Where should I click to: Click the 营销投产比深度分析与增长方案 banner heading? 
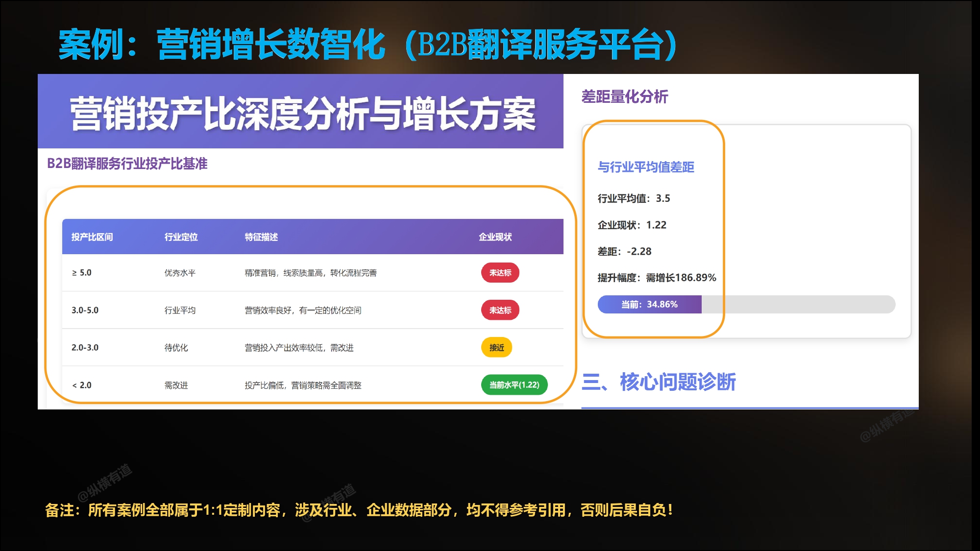(x=303, y=114)
